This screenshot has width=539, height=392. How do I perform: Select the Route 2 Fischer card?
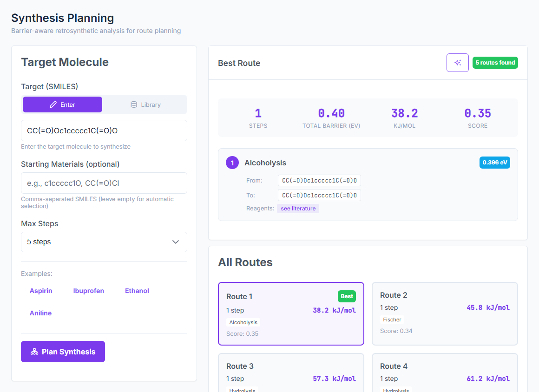(445, 314)
